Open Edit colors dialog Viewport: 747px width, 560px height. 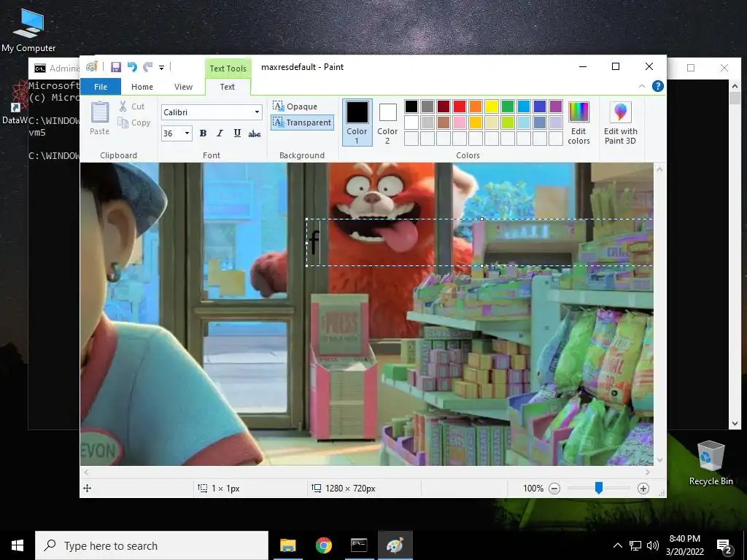[578, 122]
